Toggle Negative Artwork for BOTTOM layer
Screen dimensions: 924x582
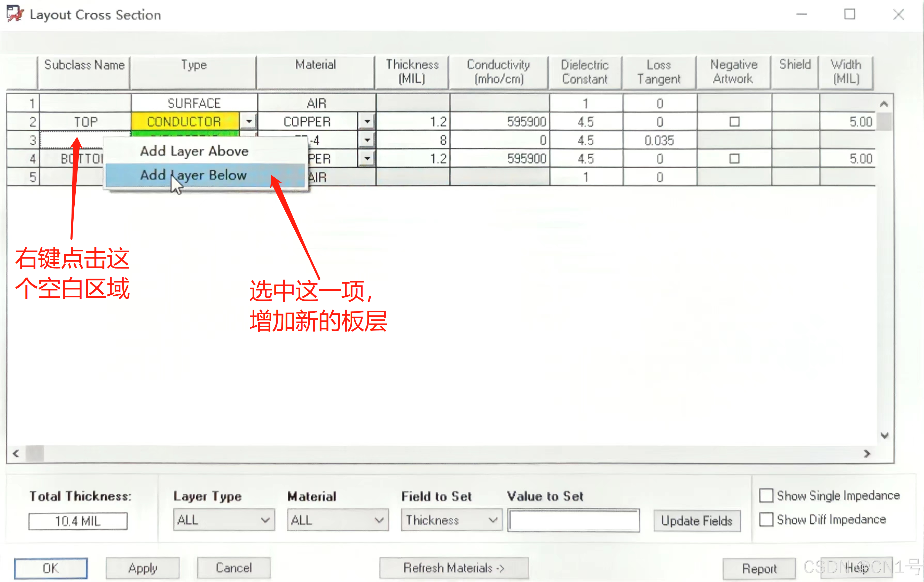pyautogui.click(x=734, y=159)
